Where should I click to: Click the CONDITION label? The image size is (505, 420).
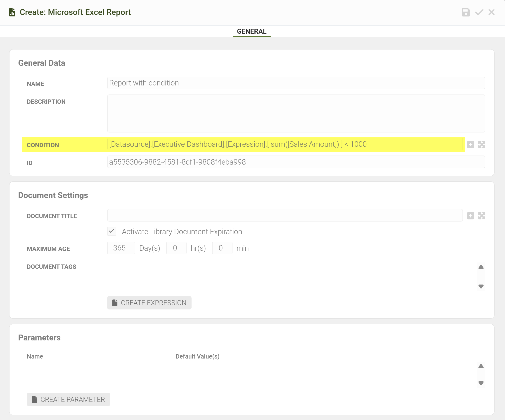pyautogui.click(x=43, y=145)
